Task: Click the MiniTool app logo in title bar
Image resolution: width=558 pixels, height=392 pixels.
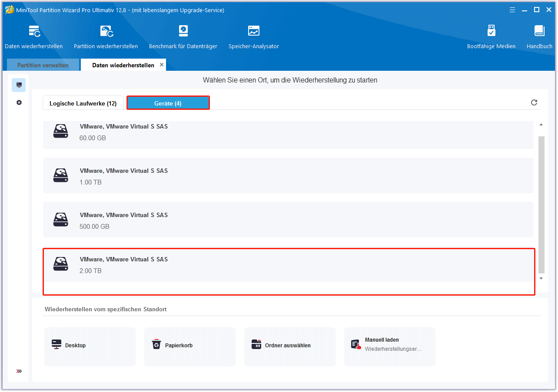Action: pyautogui.click(x=9, y=10)
